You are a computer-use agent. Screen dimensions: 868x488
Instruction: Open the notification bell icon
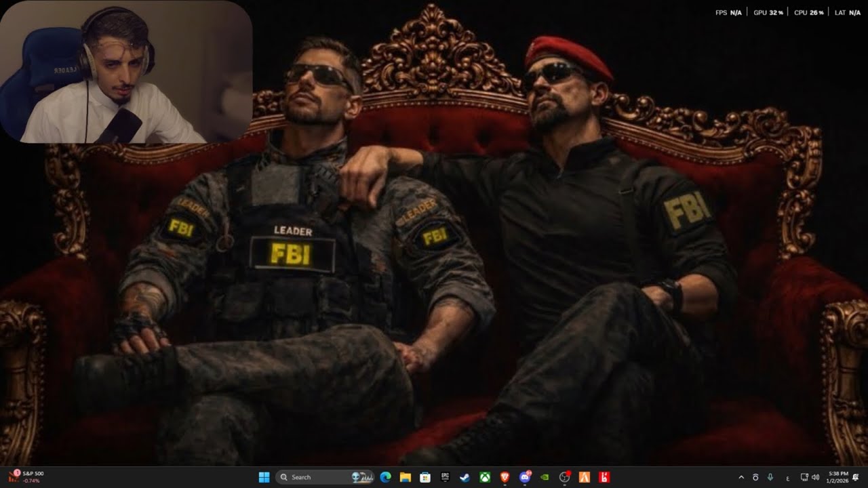click(x=856, y=477)
